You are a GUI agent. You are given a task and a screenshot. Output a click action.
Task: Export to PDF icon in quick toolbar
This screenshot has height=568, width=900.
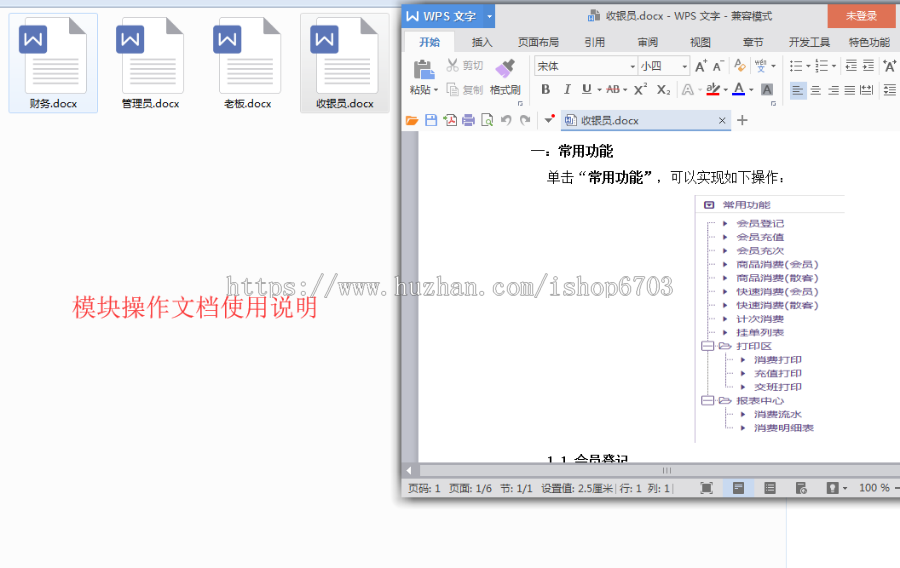450,120
